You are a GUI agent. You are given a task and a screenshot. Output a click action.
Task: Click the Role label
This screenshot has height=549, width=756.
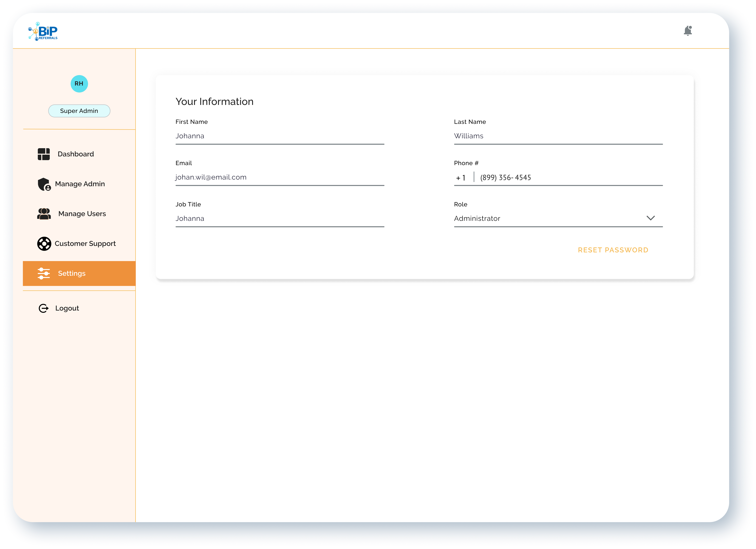click(460, 204)
